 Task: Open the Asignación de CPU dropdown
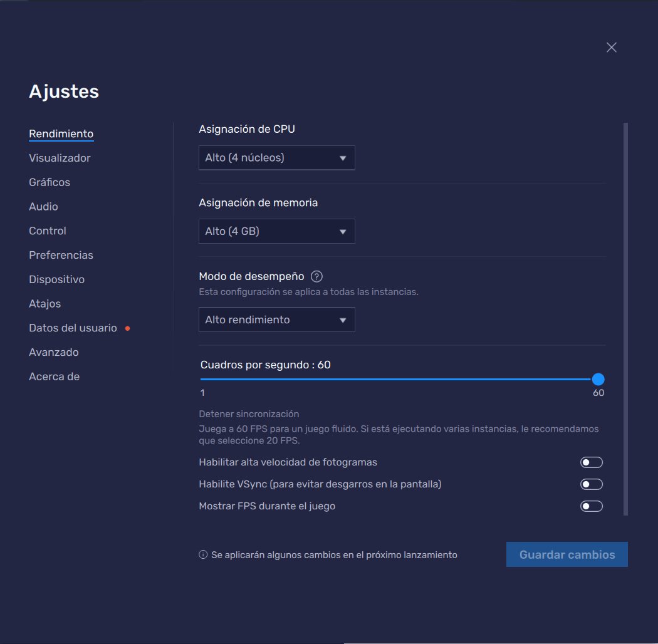pos(276,158)
